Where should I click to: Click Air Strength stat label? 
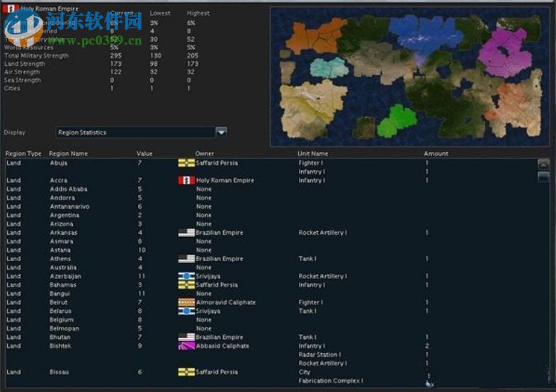point(21,72)
